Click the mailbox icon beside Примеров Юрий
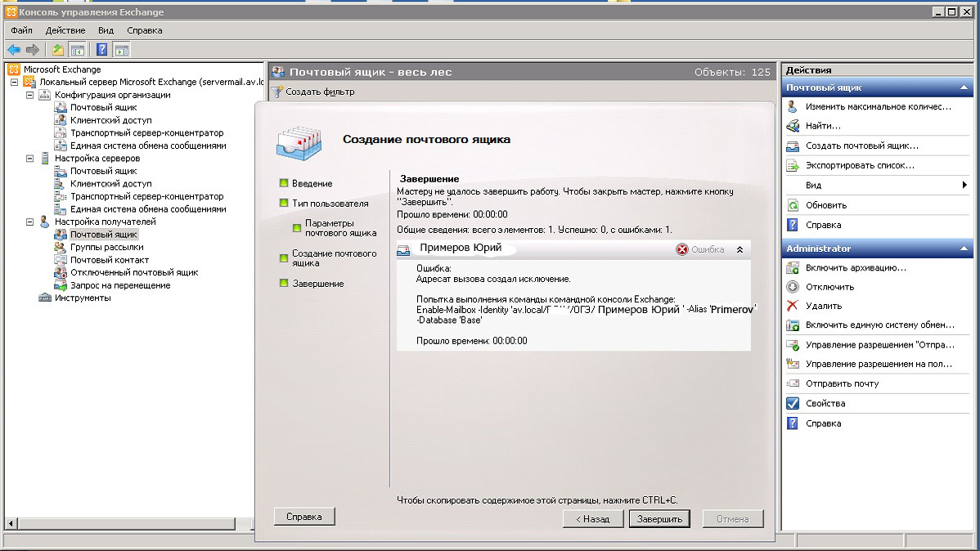Screen dimensions: 980x551 coord(404,250)
